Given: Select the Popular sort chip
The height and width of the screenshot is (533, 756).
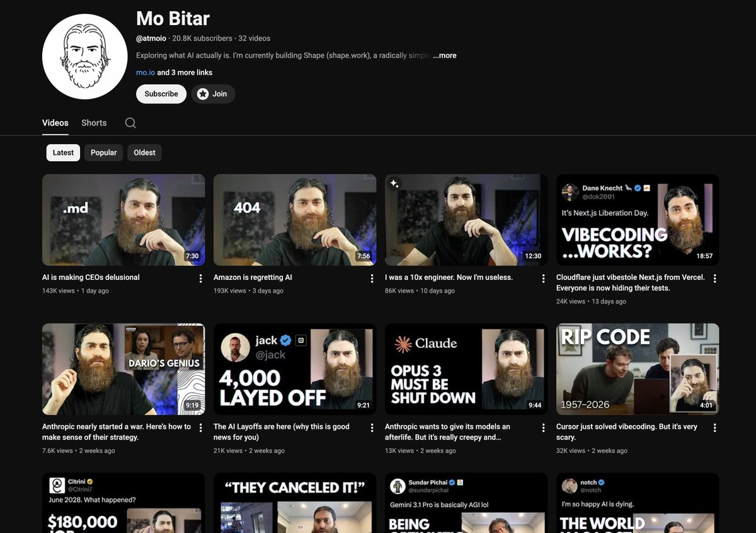Looking at the screenshot, I should (x=103, y=152).
